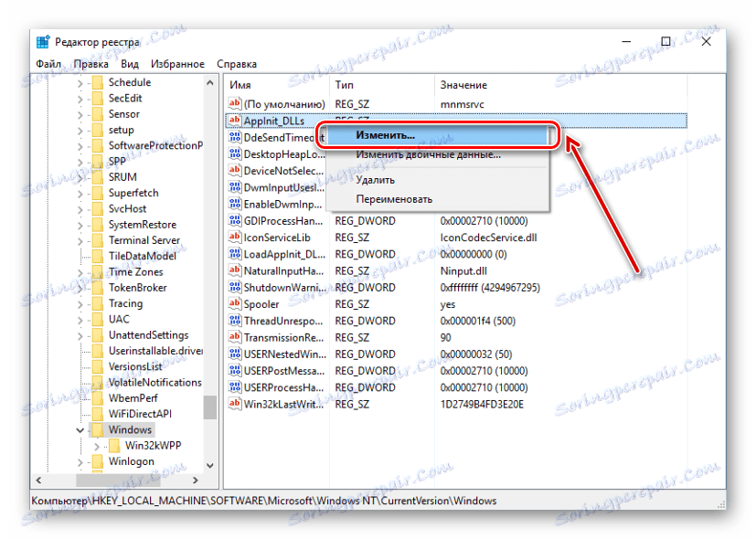Click tree scrollbar down arrow
The image size is (756, 539).
[x=209, y=465]
